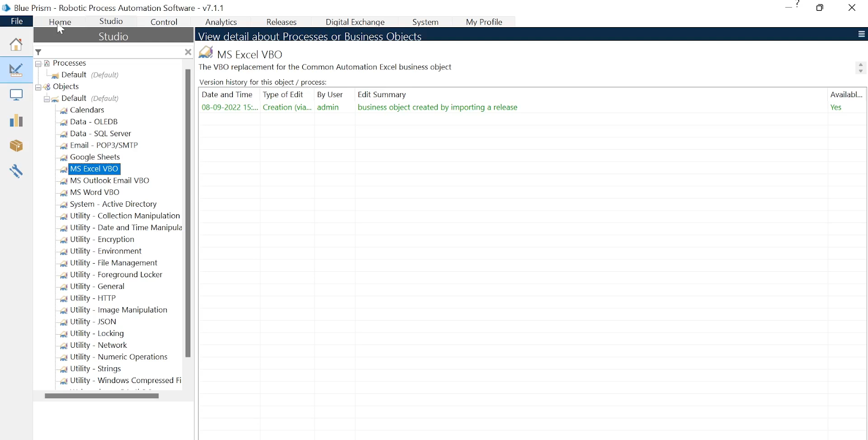This screenshot has height=440, width=868.
Task: Open the Home sidebar icon
Action: pos(16,44)
